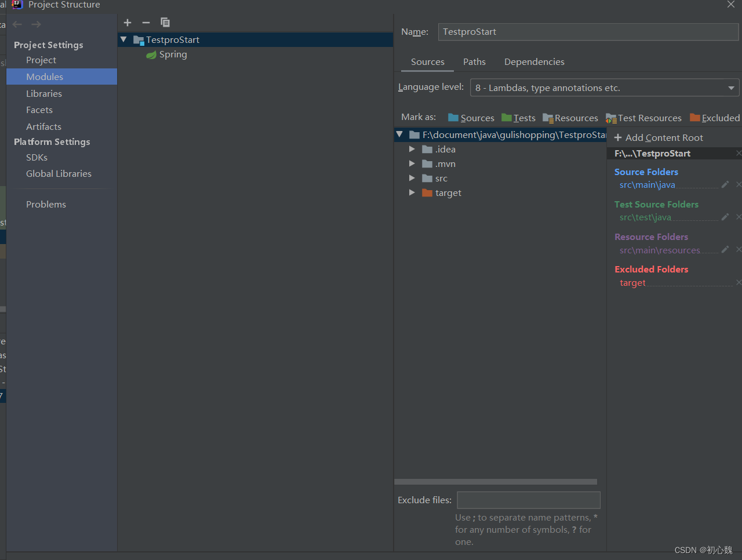The width and height of the screenshot is (742, 560).
Task: Mark as Resources
Action: 570,118
